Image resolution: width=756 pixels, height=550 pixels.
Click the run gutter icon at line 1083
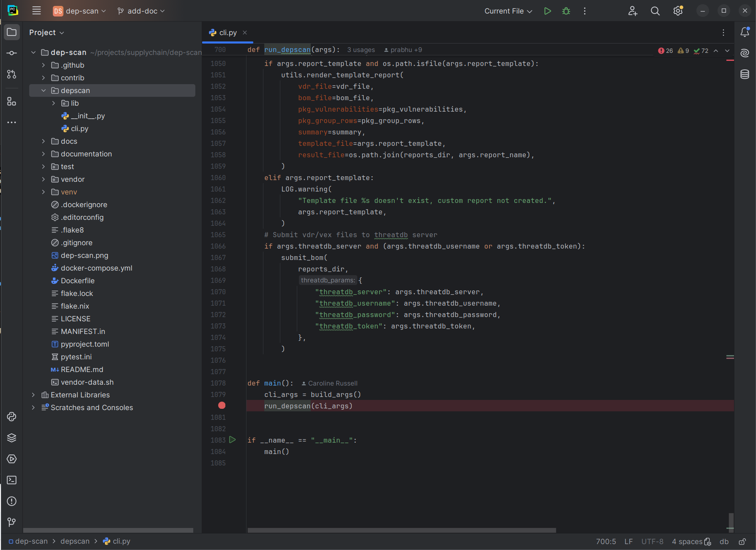click(x=233, y=440)
